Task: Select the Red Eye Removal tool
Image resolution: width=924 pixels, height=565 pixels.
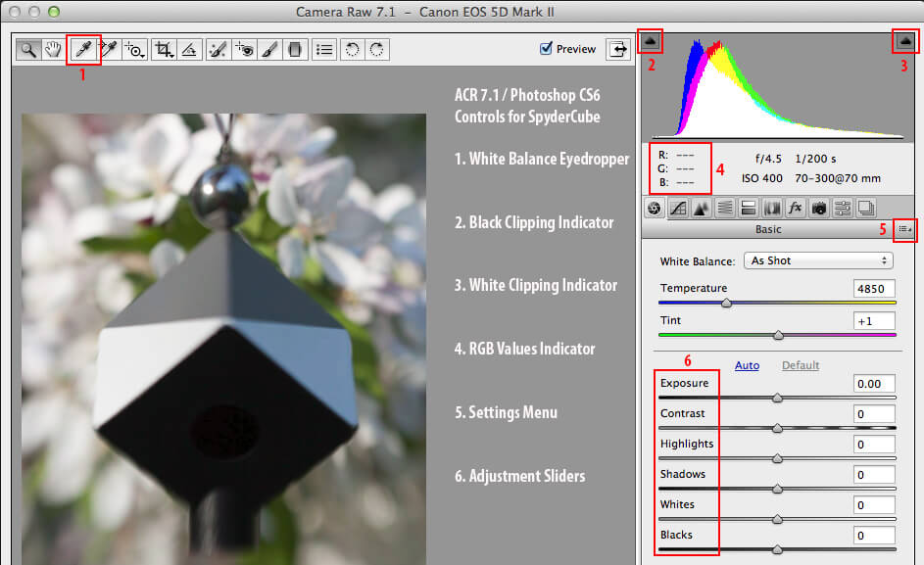Action: click(x=244, y=49)
